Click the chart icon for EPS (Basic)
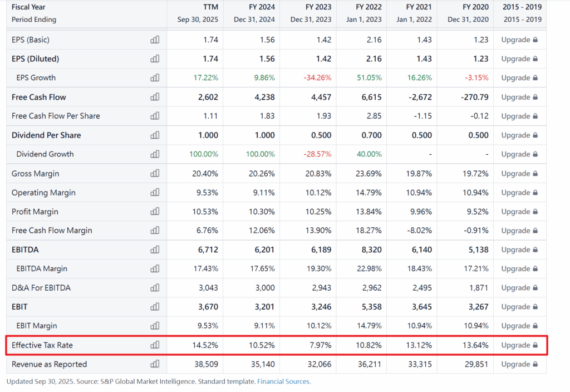570x392 pixels. click(155, 40)
